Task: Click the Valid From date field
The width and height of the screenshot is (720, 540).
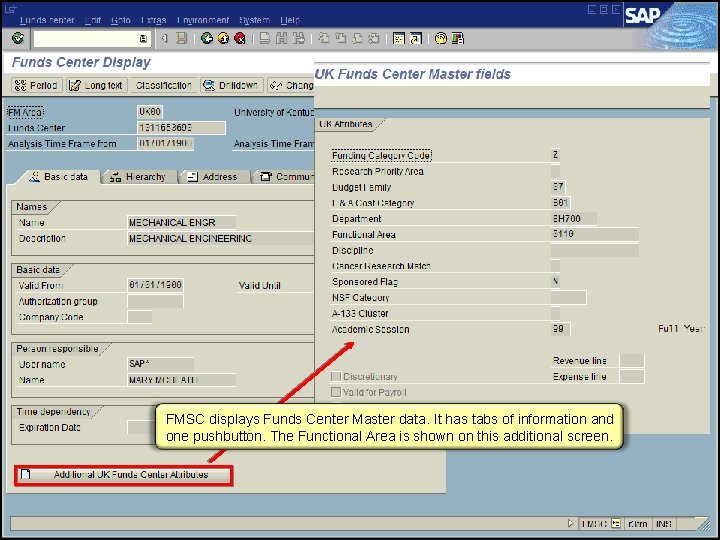Action: (155, 285)
